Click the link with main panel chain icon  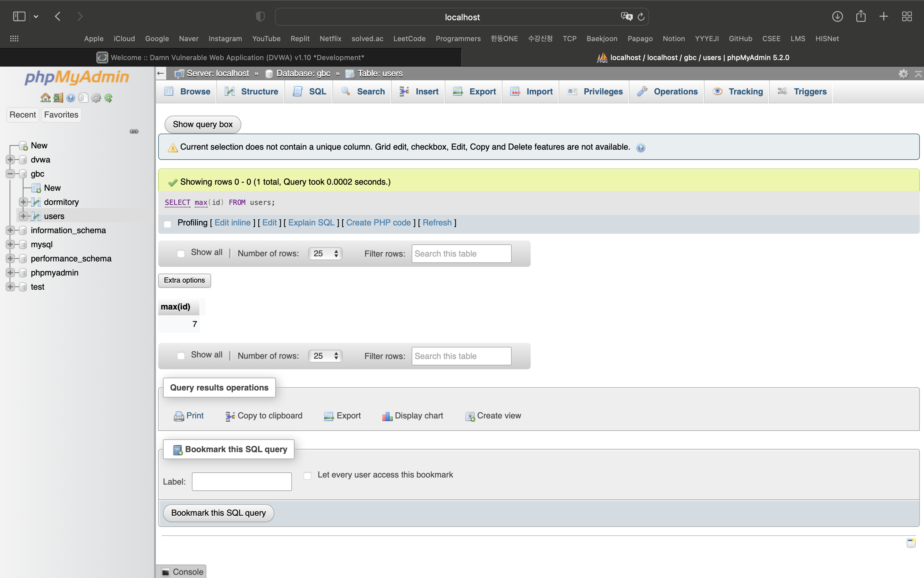click(x=134, y=132)
